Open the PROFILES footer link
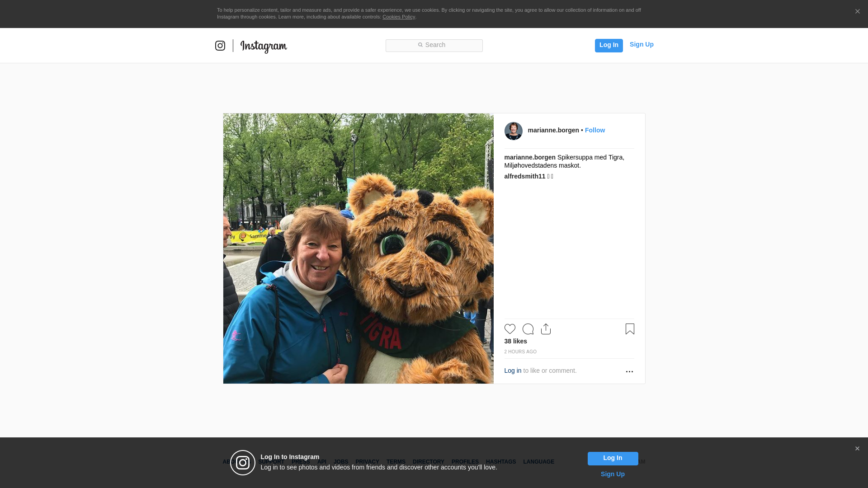 point(465,462)
